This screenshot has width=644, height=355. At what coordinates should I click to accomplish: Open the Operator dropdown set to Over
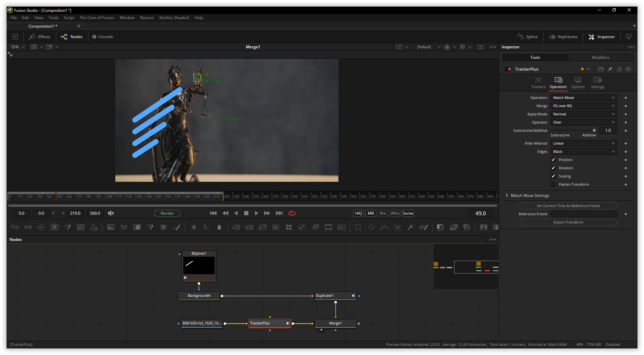point(584,122)
